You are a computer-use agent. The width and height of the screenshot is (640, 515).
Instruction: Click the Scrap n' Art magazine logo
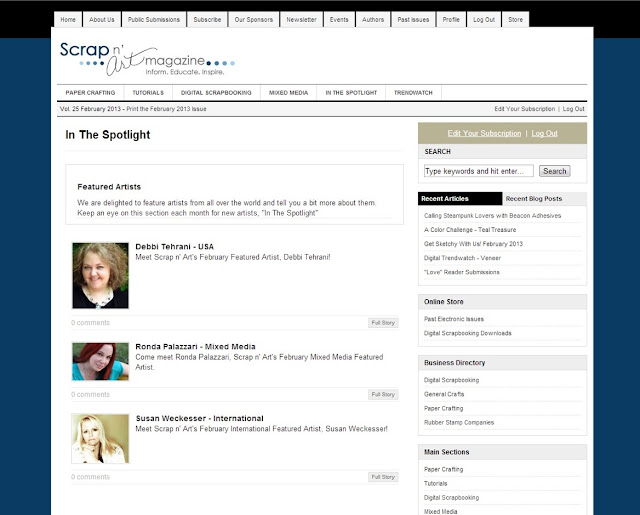[147, 59]
